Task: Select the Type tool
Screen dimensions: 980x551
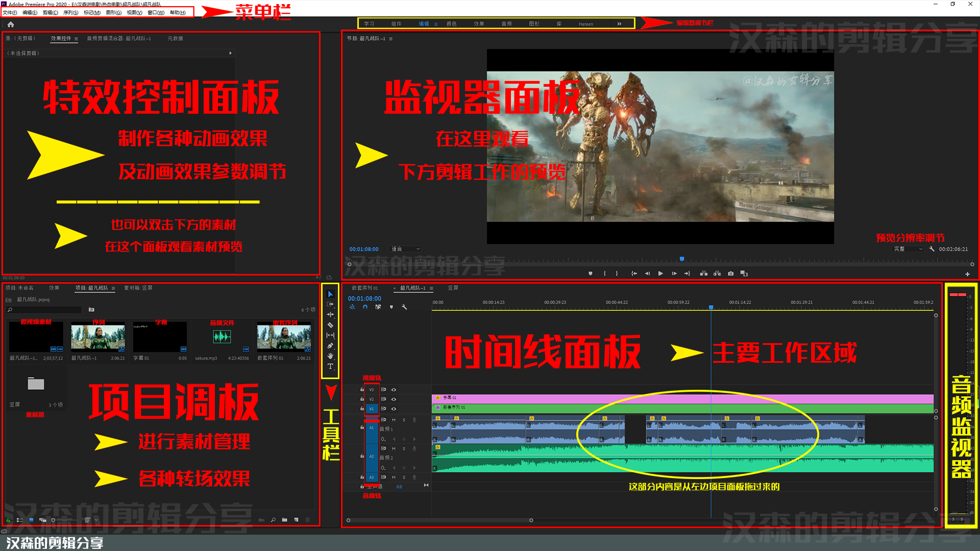Action: click(330, 366)
